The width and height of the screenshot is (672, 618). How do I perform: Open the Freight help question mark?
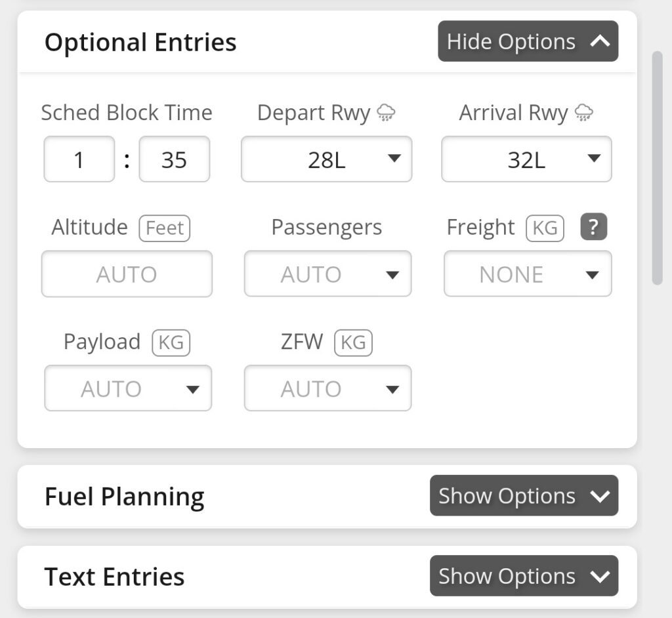[x=593, y=227]
